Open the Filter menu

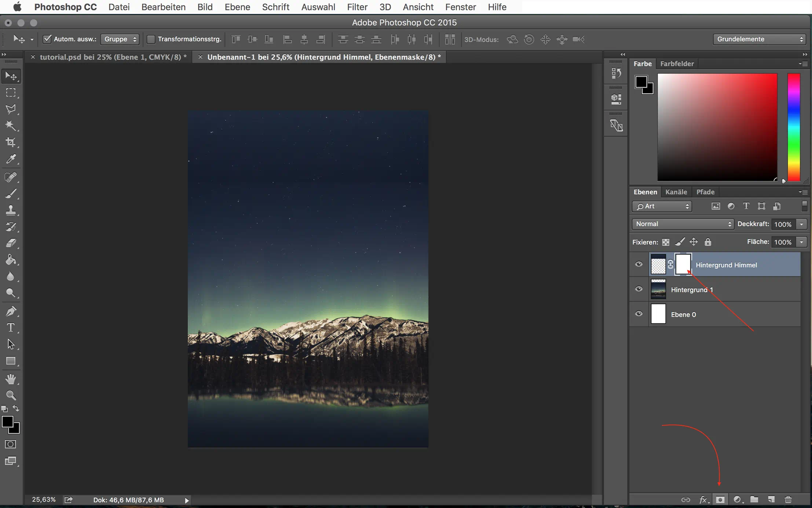point(357,7)
